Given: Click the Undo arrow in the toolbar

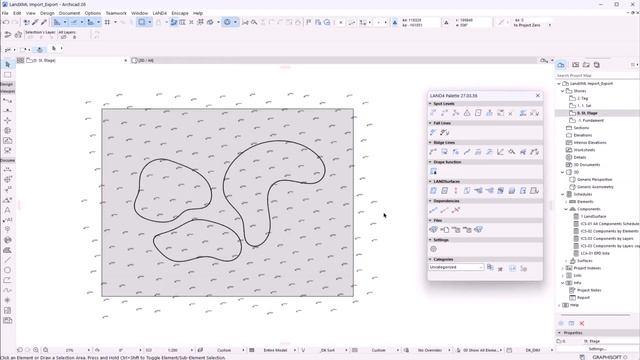Looking at the screenshot, I should (x=6, y=22).
